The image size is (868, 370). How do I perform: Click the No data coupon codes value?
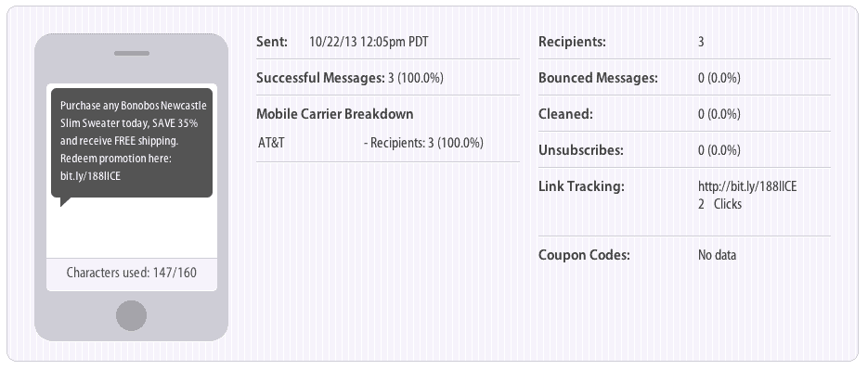[x=717, y=256]
